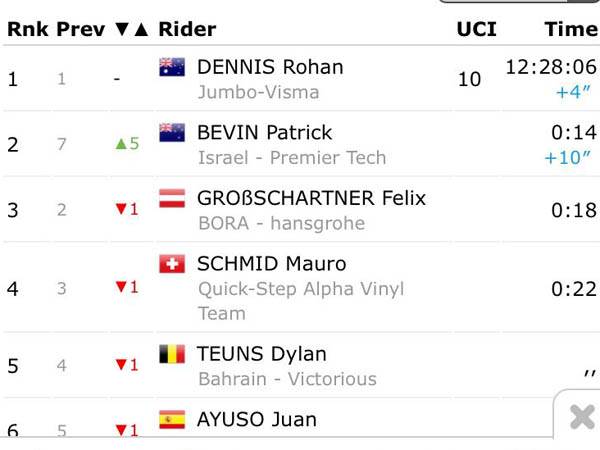Screen dimensions: 600x450
Task: Click the Australian flag beside Dennis Rohan
Action: point(172,67)
